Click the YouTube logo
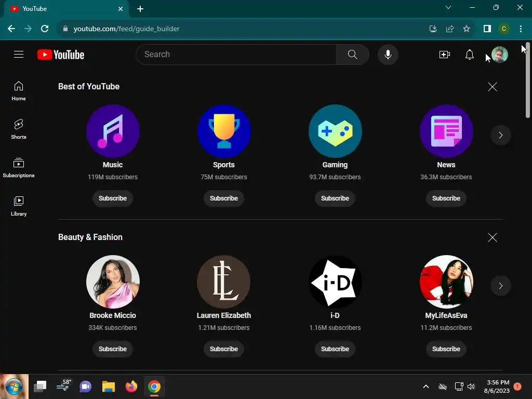Viewport: 532px width, 399px height. click(61, 55)
